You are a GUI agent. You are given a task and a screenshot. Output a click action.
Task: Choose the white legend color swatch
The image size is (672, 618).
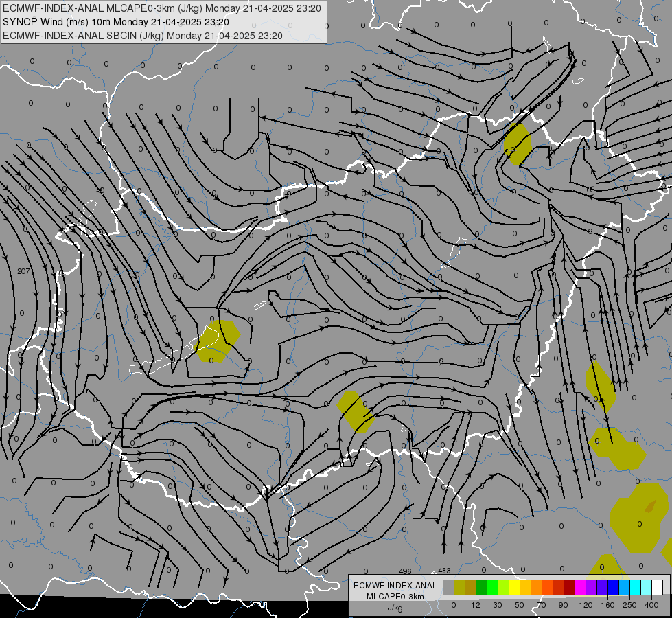click(x=658, y=588)
